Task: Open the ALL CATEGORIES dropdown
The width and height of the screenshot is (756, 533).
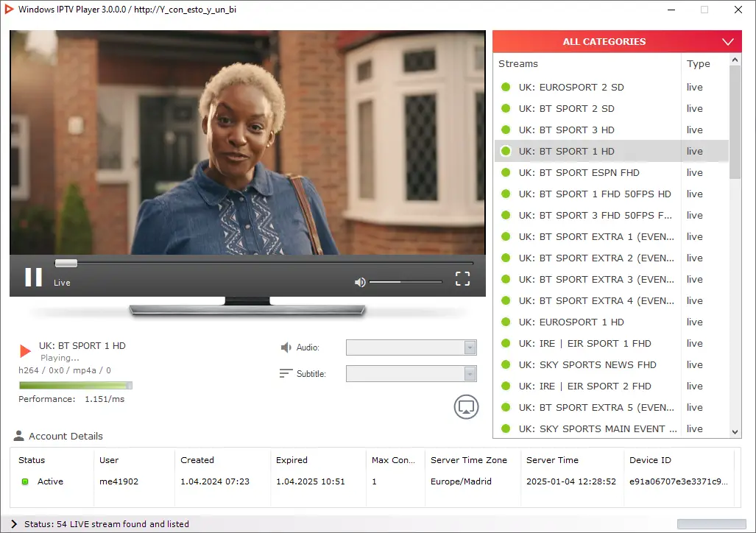Action: (x=617, y=41)
